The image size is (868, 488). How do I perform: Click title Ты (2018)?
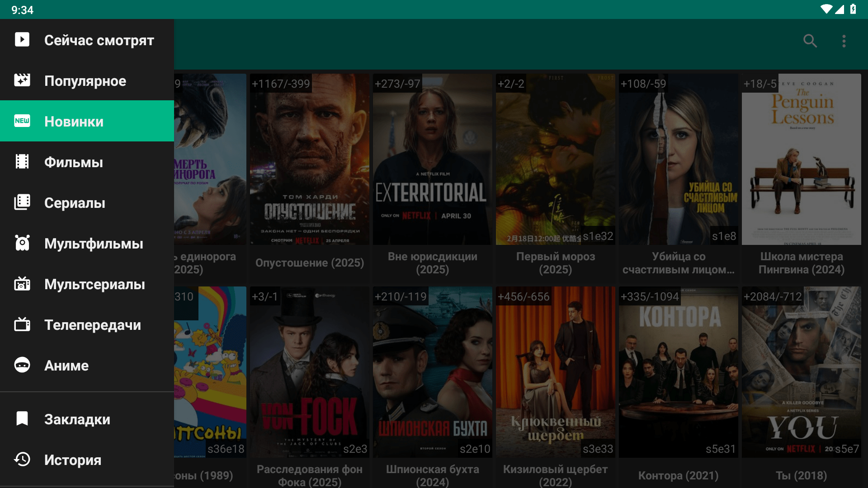click(x=802, y=475)
